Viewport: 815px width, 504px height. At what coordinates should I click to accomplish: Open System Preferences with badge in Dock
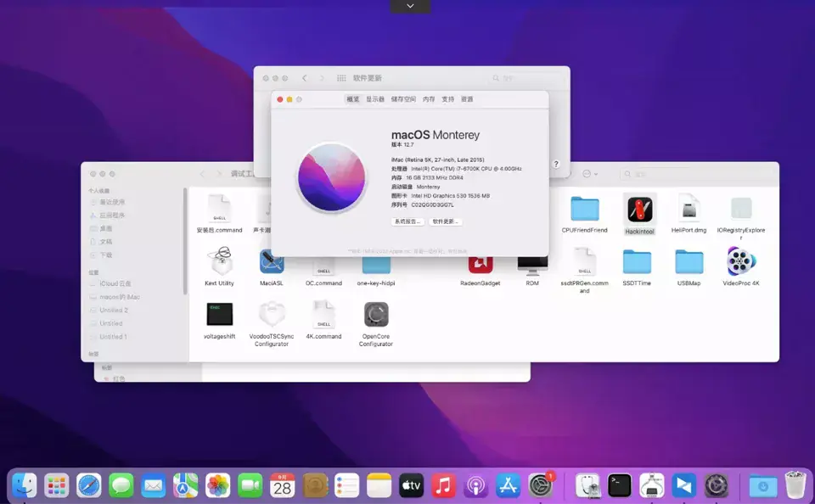541,486
